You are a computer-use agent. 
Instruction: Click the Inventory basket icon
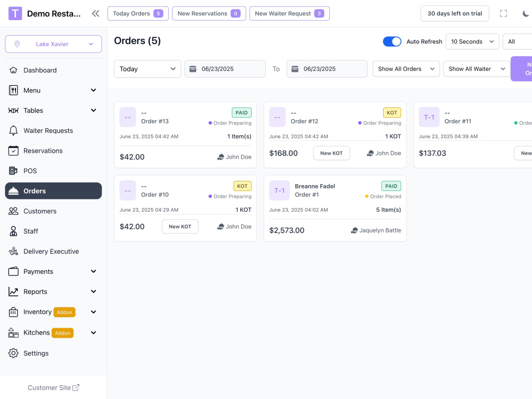coord(13,312)
